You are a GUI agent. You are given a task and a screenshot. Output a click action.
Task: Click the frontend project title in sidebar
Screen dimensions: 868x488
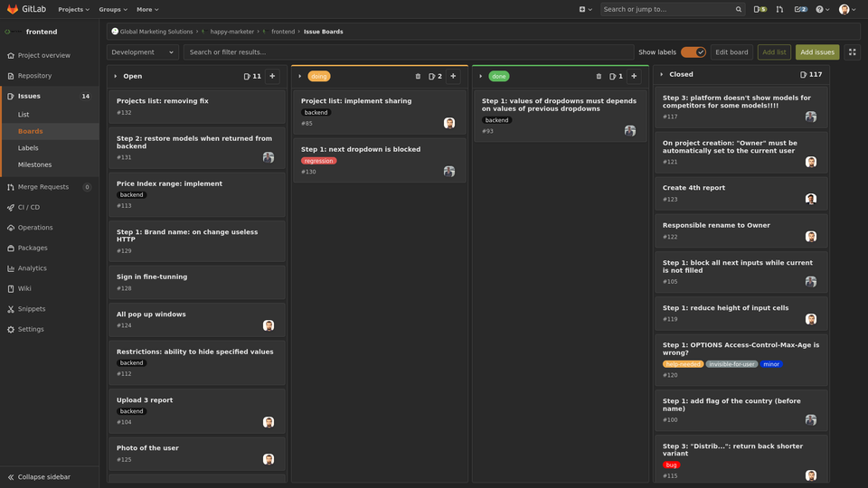(42, 33)
